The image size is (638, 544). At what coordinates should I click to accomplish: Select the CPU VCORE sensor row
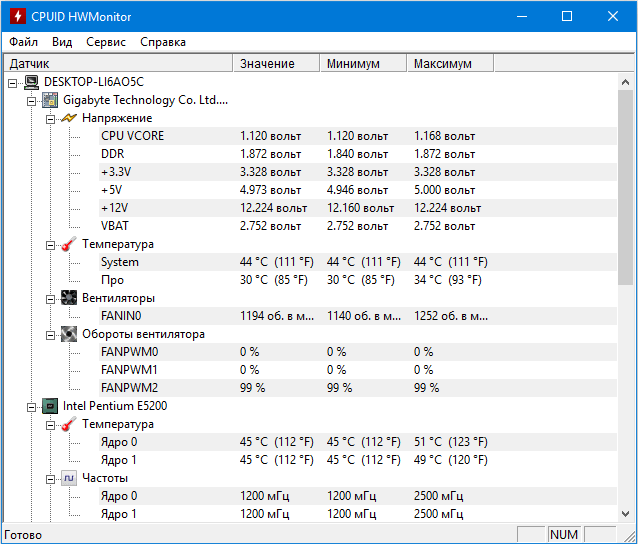pos(132,136)
